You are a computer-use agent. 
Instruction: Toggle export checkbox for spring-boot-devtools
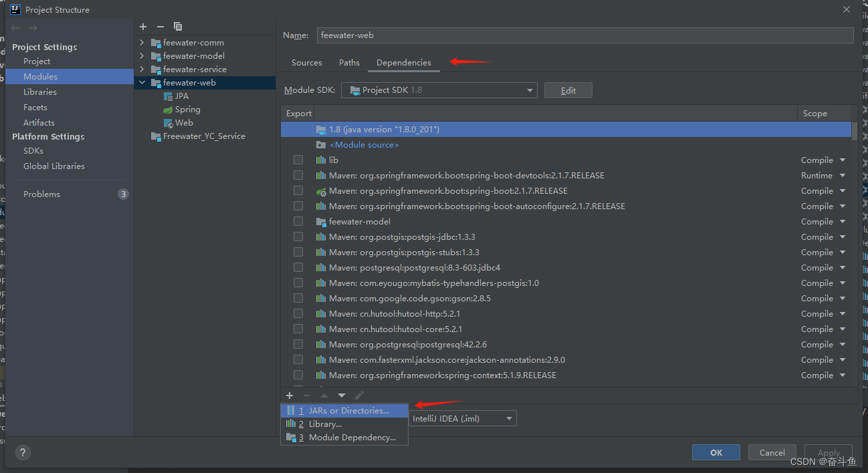pyautogui.click(x=298, y=176)
